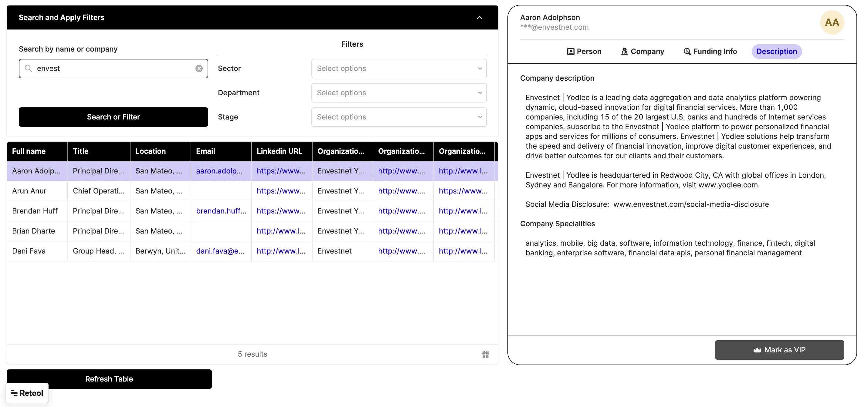Open the Department select options dropdown
The height and width of the screenshot is (407, 868).
click(399, 93)
